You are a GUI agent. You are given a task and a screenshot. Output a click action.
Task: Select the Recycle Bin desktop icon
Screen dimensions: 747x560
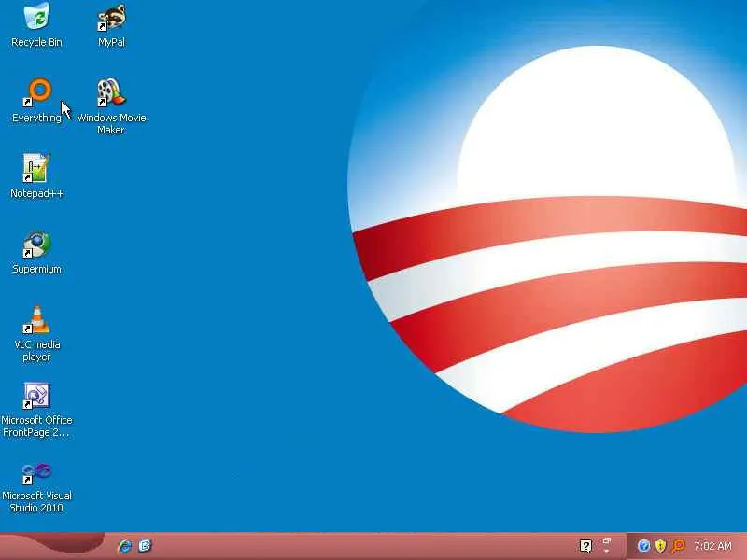[36, 25]
